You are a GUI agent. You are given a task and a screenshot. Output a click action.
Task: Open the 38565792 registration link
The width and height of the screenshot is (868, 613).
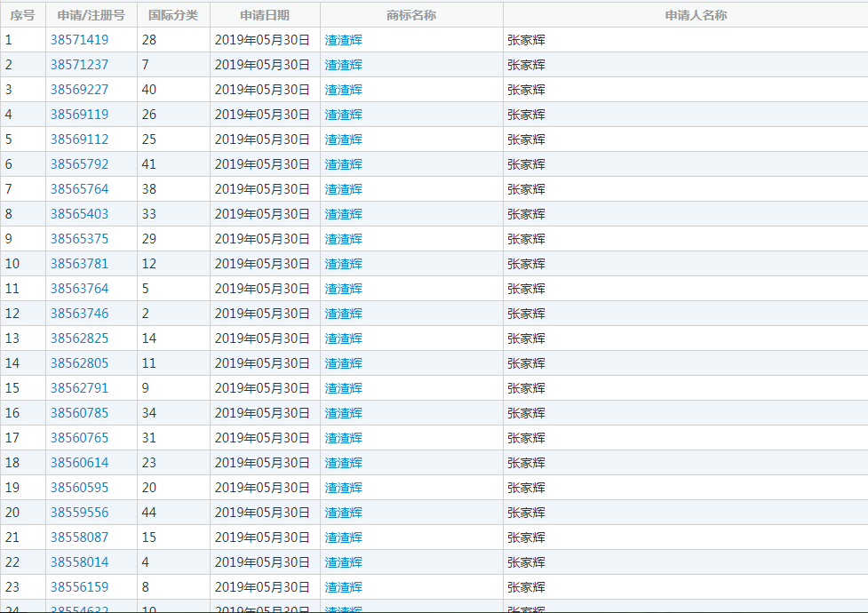pos(79,164)
